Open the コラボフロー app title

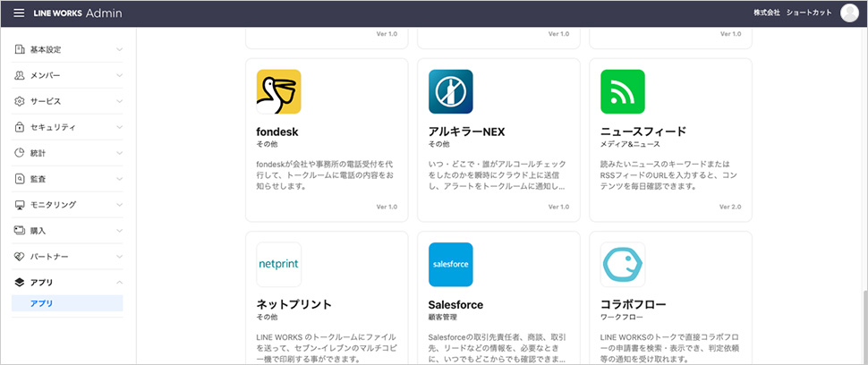point(634,305)
